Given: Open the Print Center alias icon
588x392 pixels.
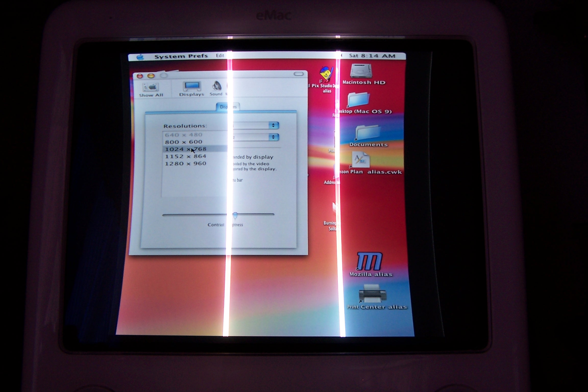Looking at the screenshot, I should coord(373,293).
